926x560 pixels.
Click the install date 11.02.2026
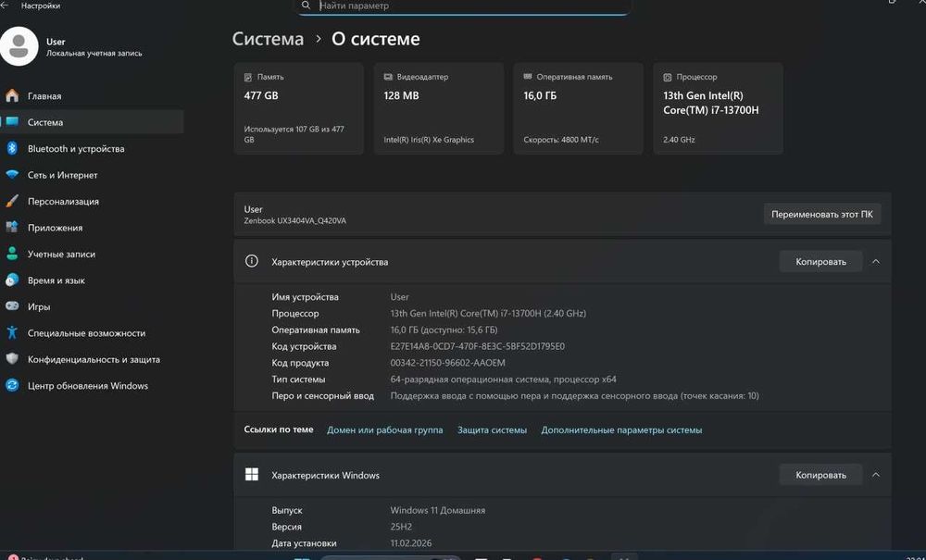[x=411, y=543]
